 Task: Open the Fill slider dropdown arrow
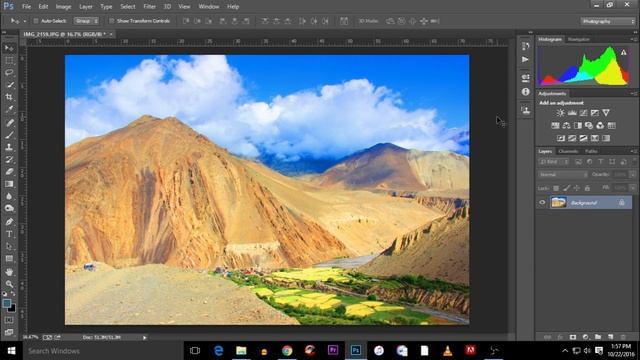[x=632, y=188]
